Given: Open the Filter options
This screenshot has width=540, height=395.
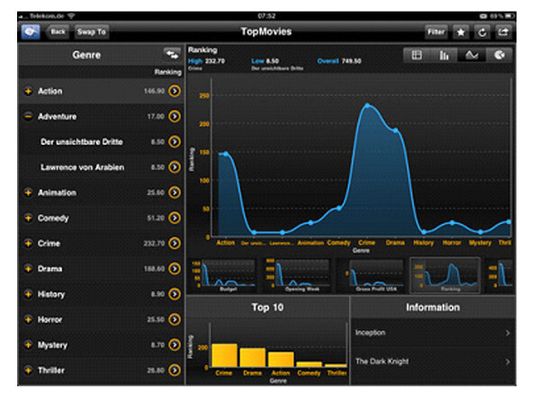Looking at the screenshot, I should (436, 32).
